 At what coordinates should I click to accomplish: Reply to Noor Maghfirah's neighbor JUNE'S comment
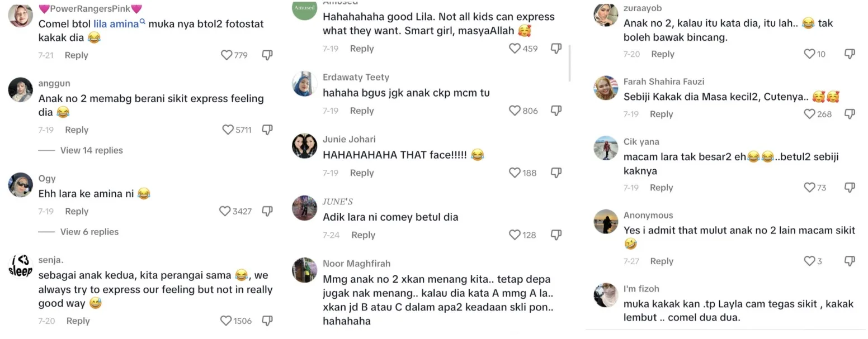(x=363, y=235)
